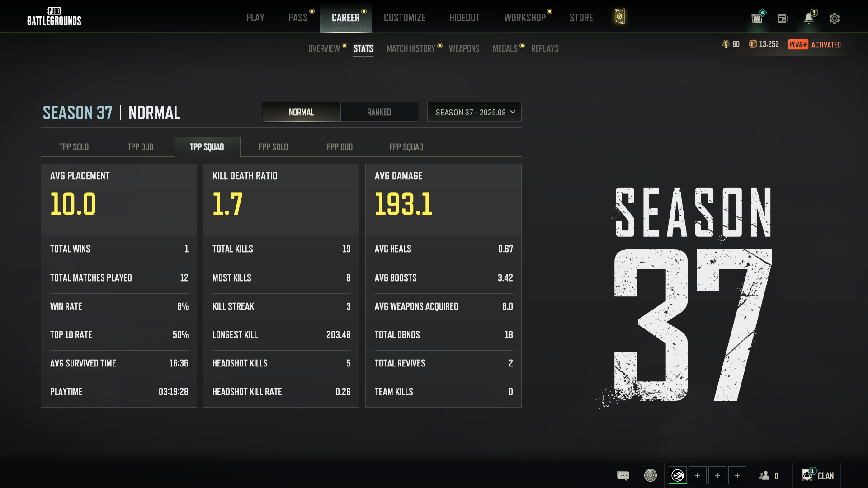
Task: Select the TPP Squad tab
Action: tap(207, 147)
